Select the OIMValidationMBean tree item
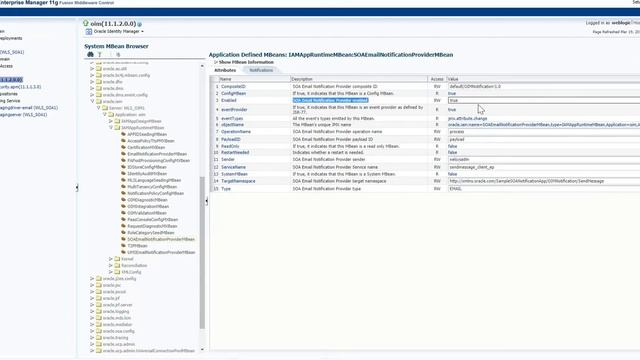Image resolution: width=640 pixels, height=360 pixels. 147,213
